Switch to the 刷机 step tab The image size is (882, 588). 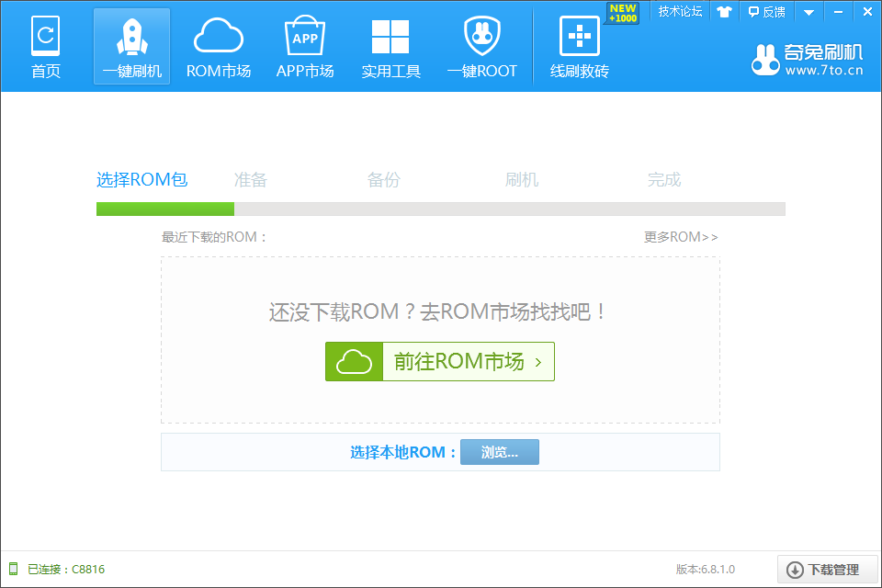point(522,179)
